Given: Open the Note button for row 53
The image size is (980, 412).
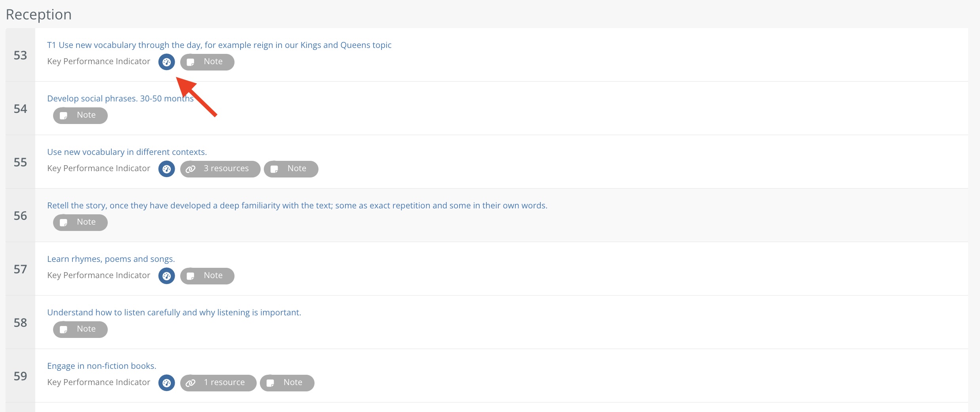Looking at the screenshot, I should pyautogui.click(x=207, y=62).
